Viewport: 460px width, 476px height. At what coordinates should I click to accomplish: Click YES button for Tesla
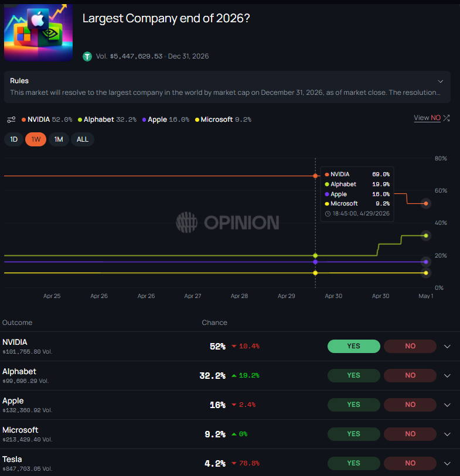354,463
